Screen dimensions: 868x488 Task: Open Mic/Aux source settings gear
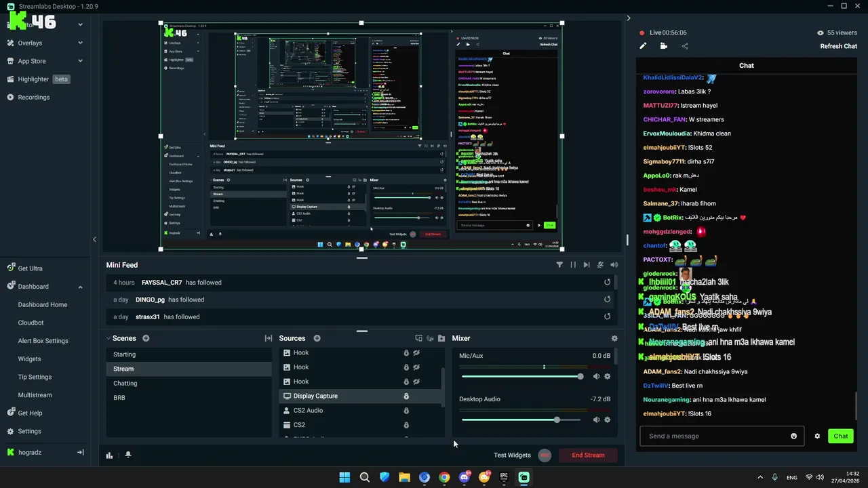tap(607, 376)
